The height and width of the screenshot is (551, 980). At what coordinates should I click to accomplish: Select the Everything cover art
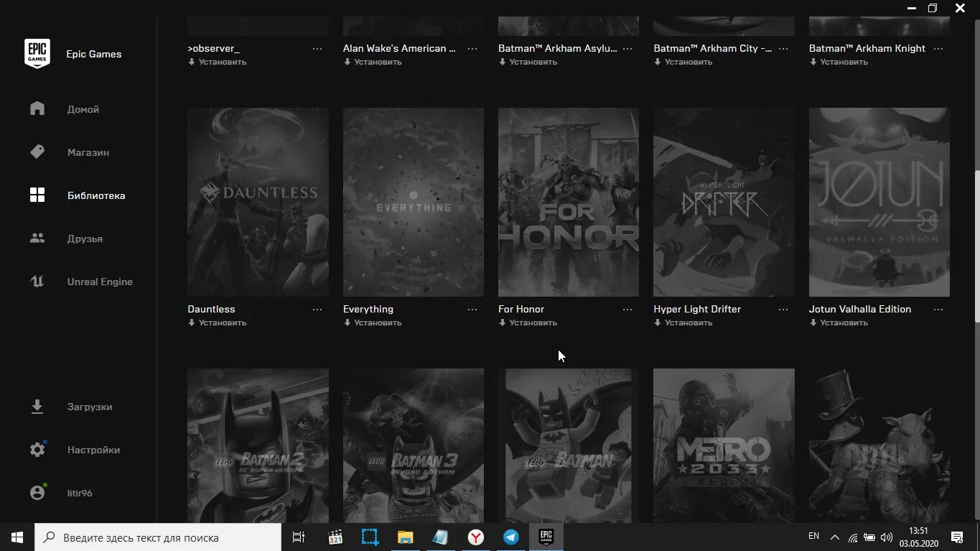pyautogui.click(x=414, y=202)
